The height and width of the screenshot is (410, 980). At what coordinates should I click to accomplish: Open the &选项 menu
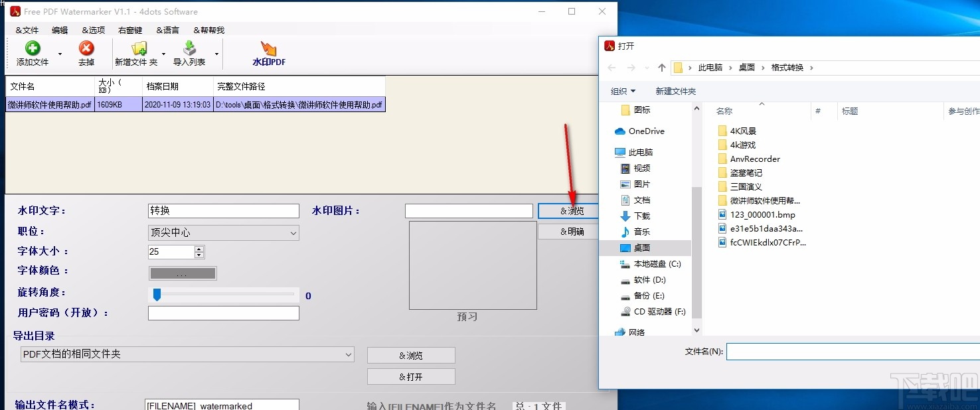(94, 30)
